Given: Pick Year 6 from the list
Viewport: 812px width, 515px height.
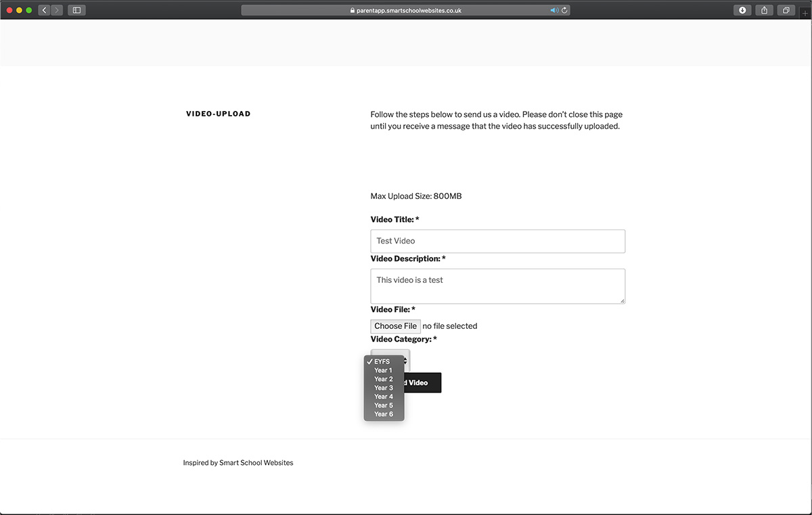Looking at the screenshot, I should pos(383,414).
